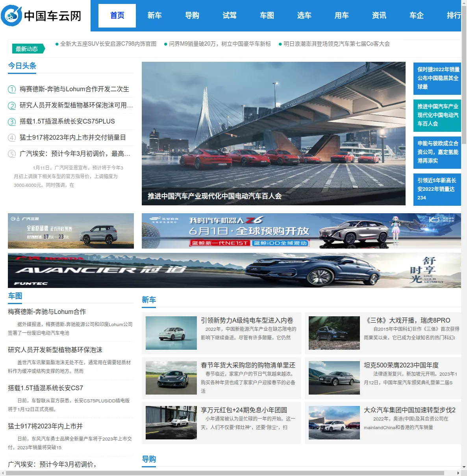Open headline 研究人员开发新型植物基环保泡沫

coord(76,105)
